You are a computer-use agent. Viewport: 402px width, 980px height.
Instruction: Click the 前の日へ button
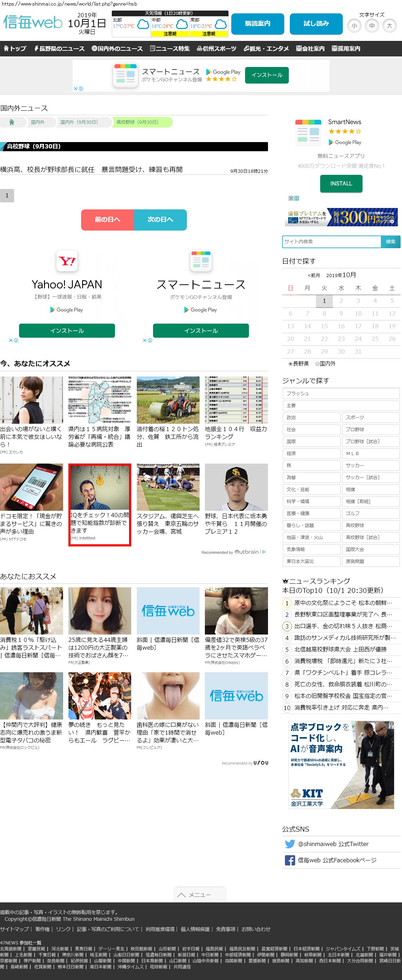(107, 220)
